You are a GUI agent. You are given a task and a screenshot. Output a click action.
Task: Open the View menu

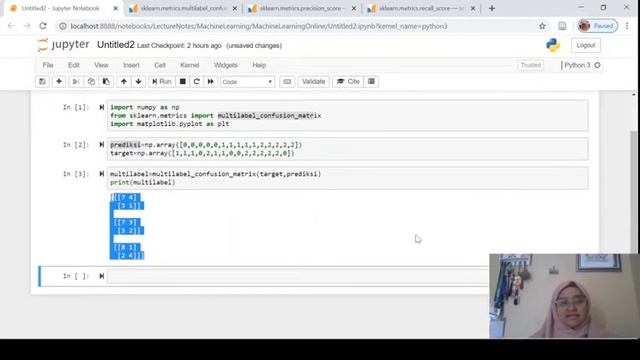pos(101,65)
